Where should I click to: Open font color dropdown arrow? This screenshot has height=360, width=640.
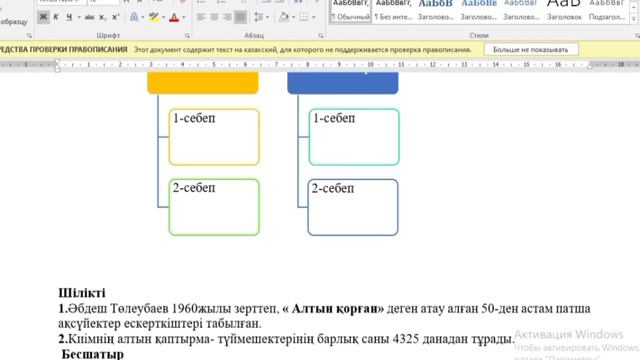tap(184, 17)
